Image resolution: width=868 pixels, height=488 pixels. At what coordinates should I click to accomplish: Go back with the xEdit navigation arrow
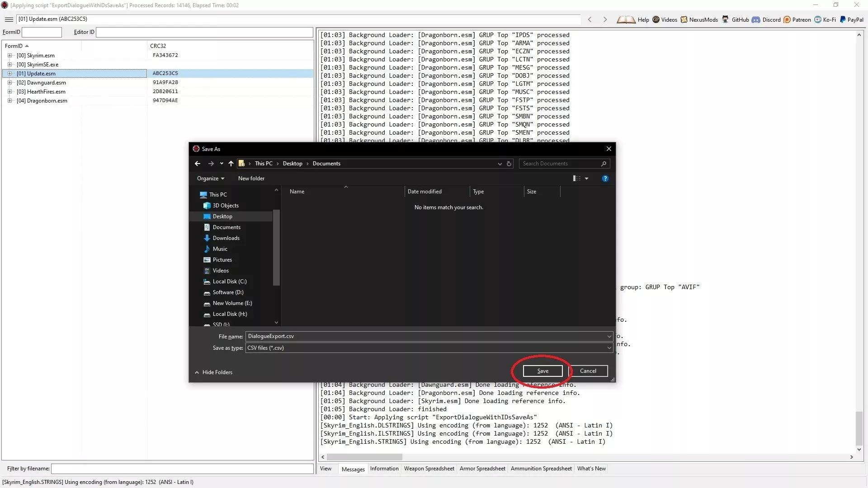[590, 19]
